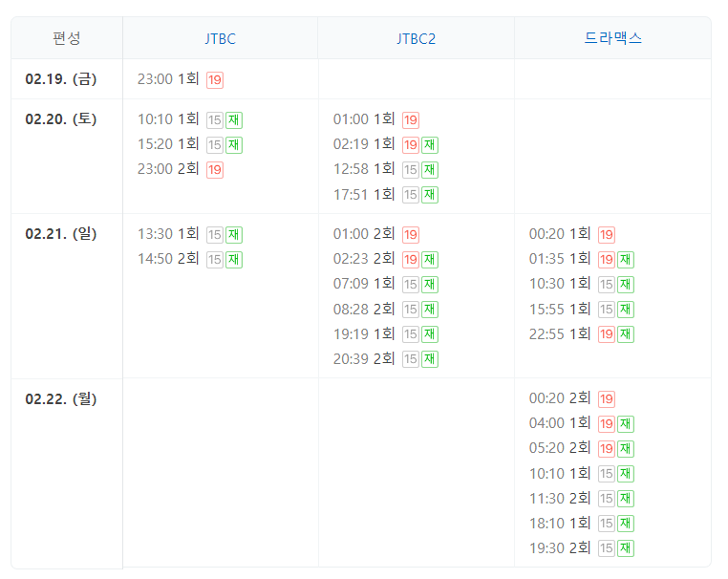Click the 드라맥스 11:30 2회 entry

[560, 498]
